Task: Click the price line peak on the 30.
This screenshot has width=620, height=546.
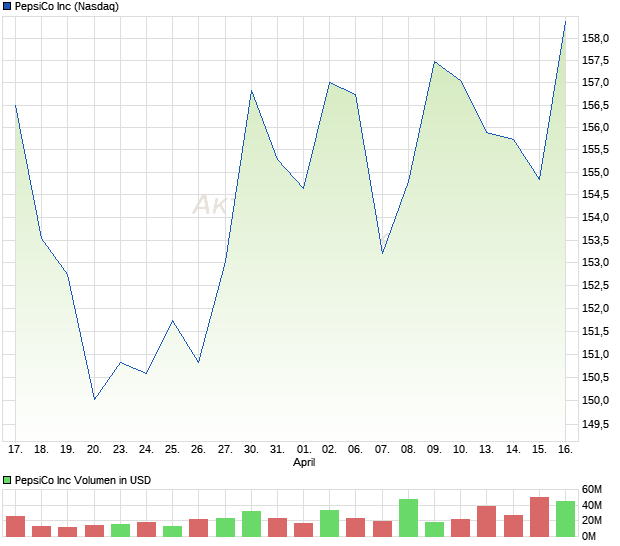Action: [251, 91]
